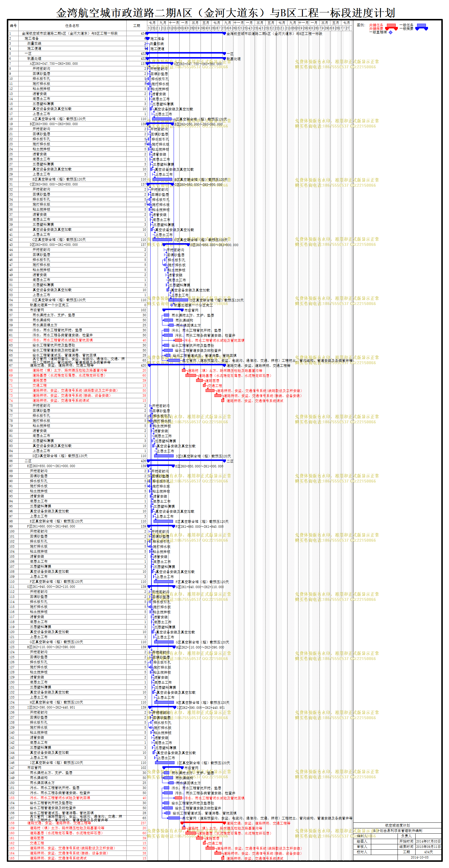This screenshot has height=868, width=449.
Task: Select row 55 软基处理第一个分区完工
Action: [x=49, y=305]
